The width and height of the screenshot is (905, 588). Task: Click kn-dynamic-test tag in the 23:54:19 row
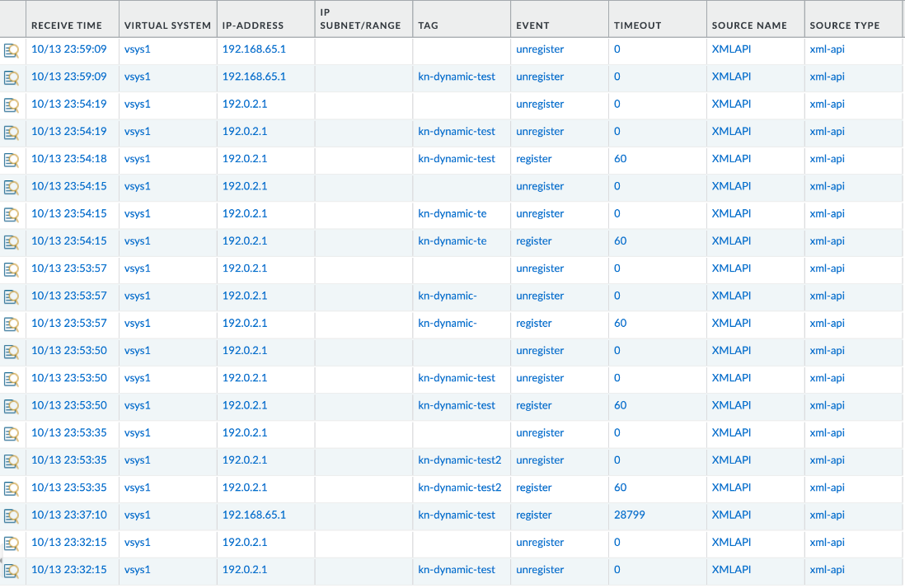click(x=457, y=132)
